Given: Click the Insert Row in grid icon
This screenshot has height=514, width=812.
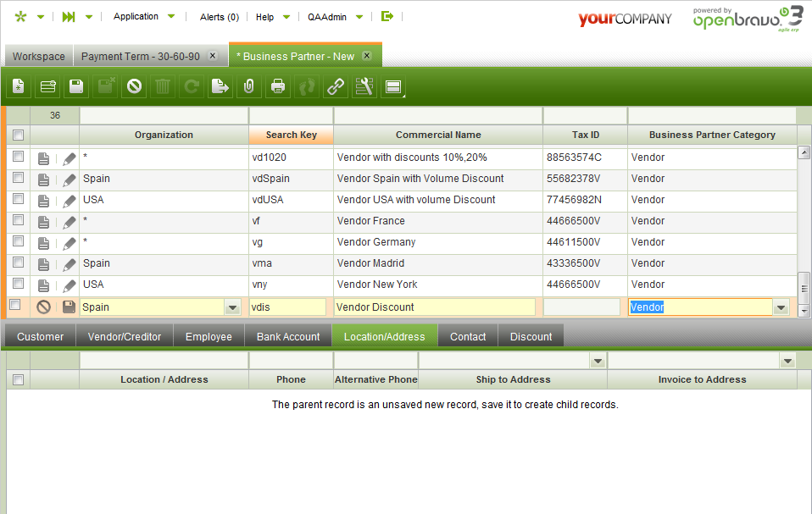Looking at the screenshot, I should pos(47,86).
